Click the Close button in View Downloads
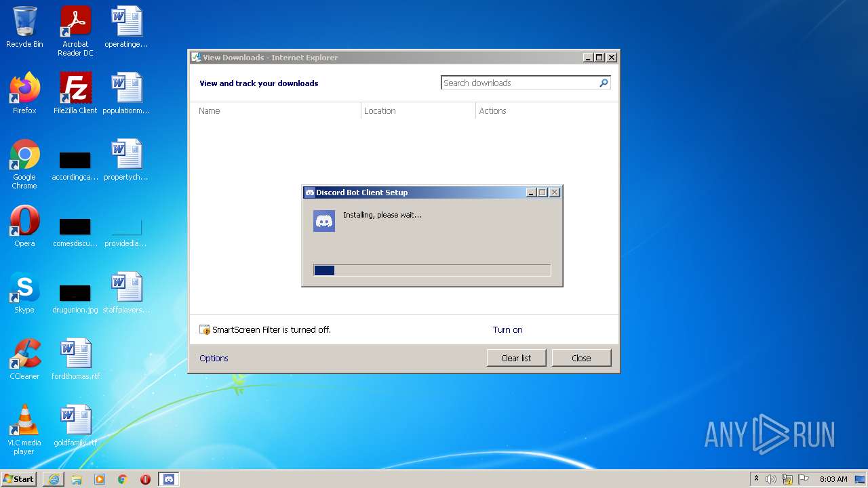 point(581,358)
